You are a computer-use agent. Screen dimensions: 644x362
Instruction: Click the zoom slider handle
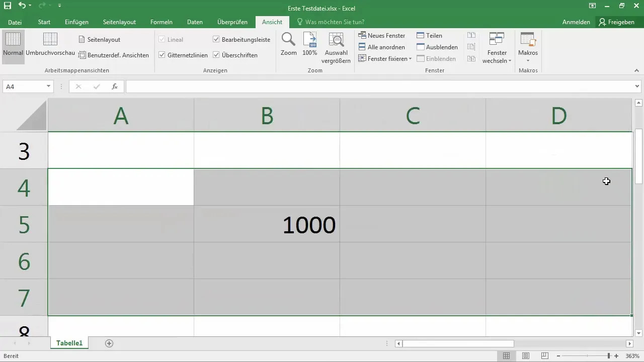[x=609, y=356]
